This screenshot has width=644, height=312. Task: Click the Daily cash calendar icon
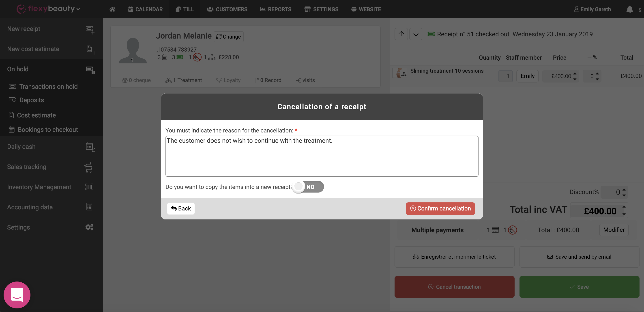pyautogui.click(x=90, y=147)
